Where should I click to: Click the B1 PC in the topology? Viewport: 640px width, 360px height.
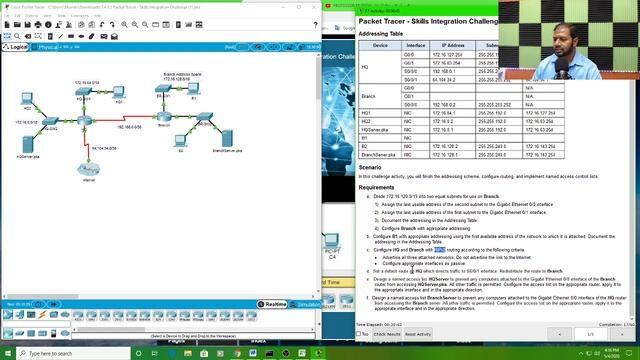193,89
